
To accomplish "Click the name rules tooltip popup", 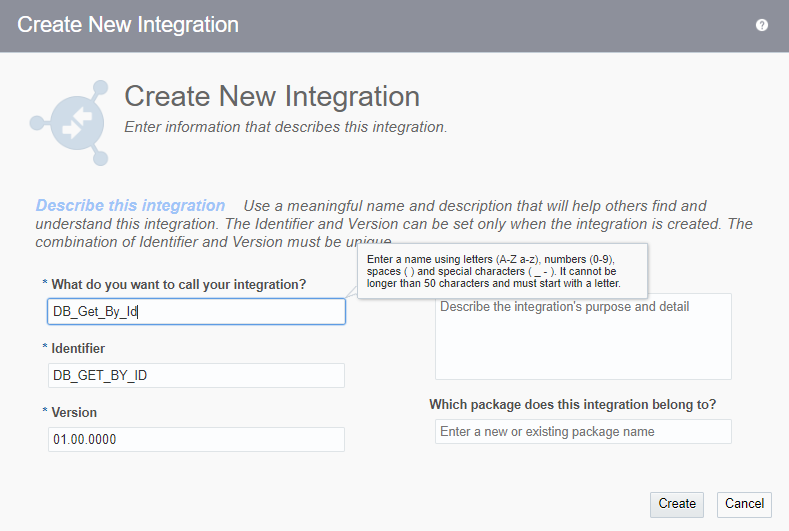I will [501, 271].
